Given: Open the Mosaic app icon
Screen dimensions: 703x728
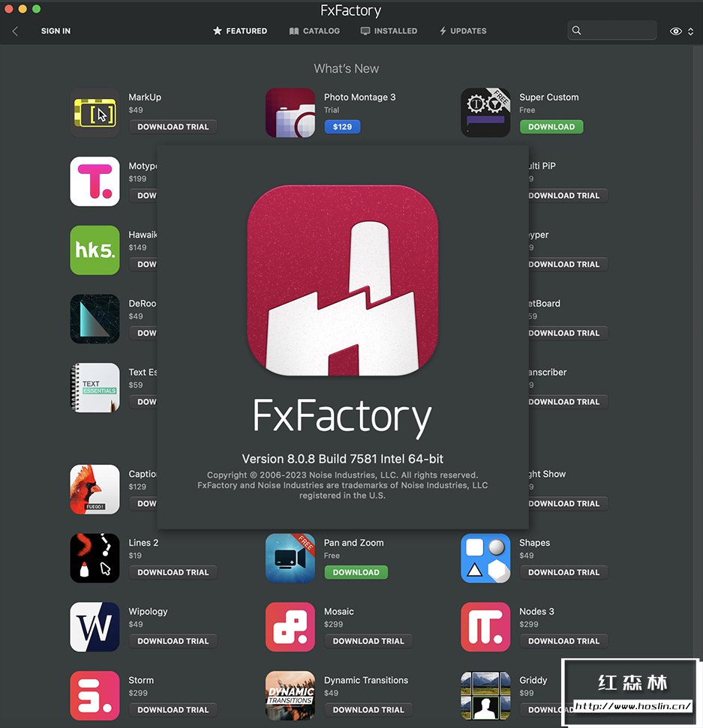Looking at the screenshot, I should 290,627.
